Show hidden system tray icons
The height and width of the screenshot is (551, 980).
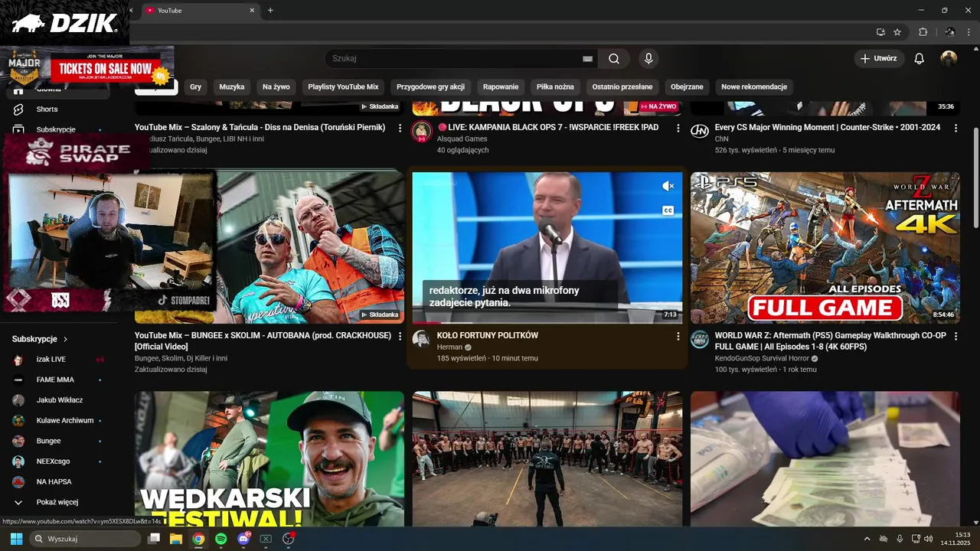click(867, 539)
